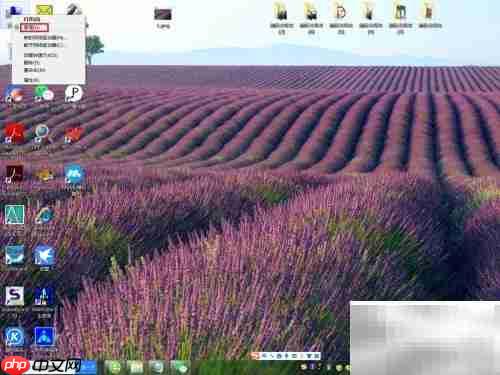This screenshot has height=375, width=500.
Task: Click the round gray-green third taskbar icon
Action: tap(157, 367)
